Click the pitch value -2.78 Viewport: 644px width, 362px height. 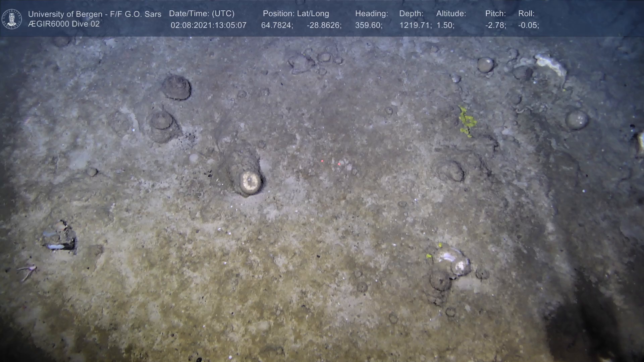tap(495, 25)
